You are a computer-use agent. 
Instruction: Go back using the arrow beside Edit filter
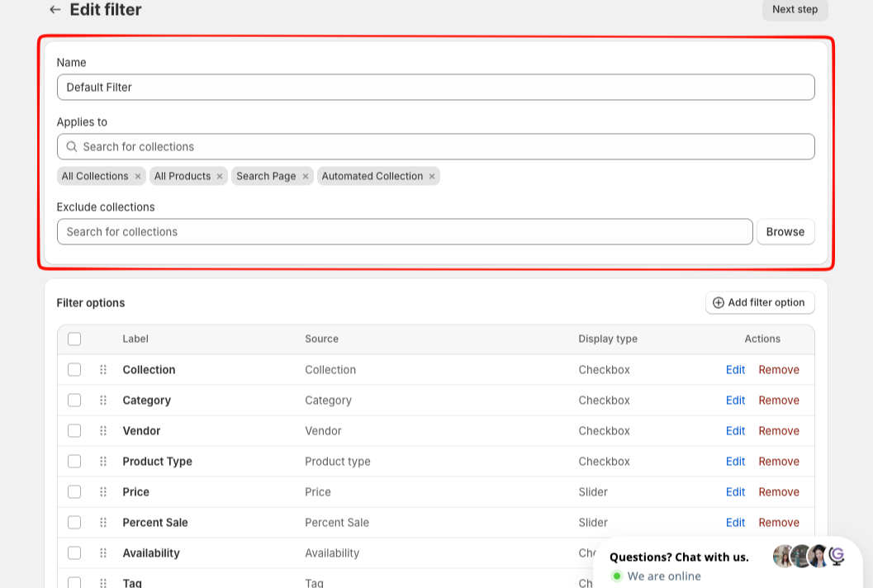[x=55, y=9]
